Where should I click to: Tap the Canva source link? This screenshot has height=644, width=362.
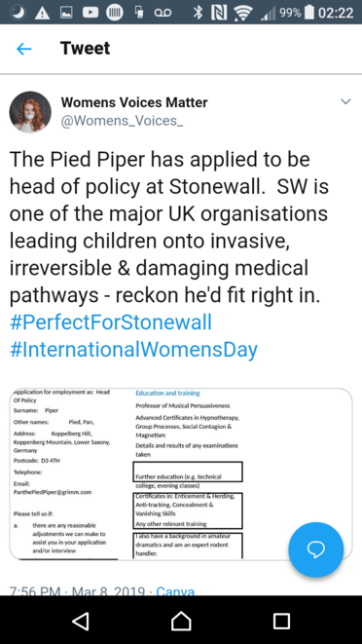tap(175, 590)
